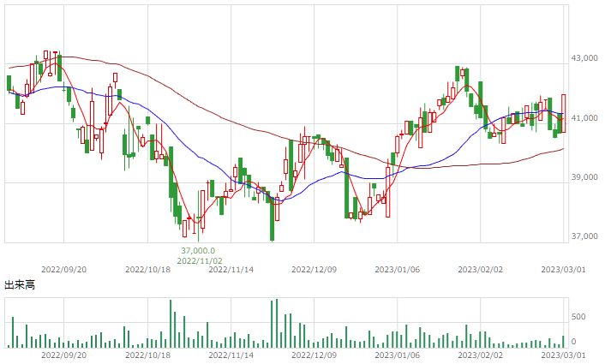Click 2022/11/14 under the volume chart
The height and width of the screenshot is (364, 605).
coord(231,355)
